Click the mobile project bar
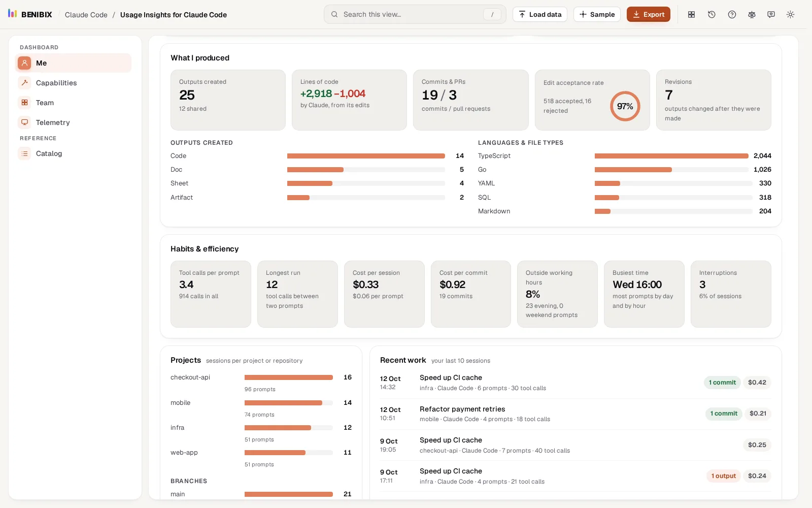Screen dimensions: 812x508 tap(289, 403)
